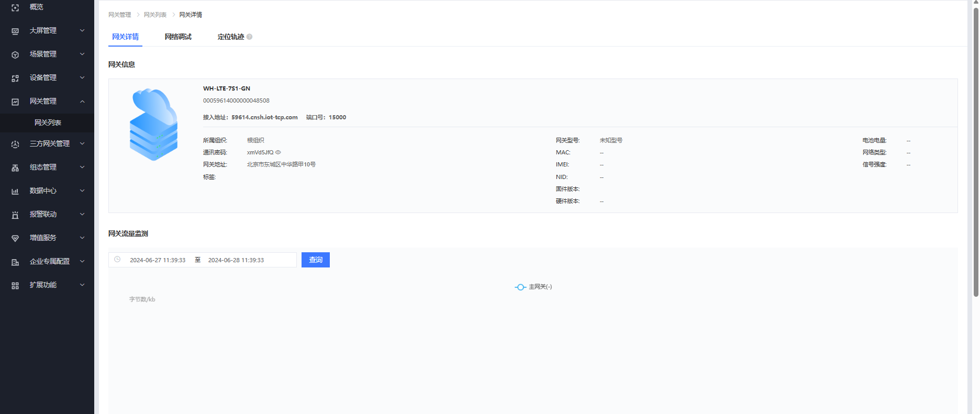The height and width of the screenshot is (414, 980).
Task: Click the 场景管理 cube icon
Action: (x=15, y=55)
